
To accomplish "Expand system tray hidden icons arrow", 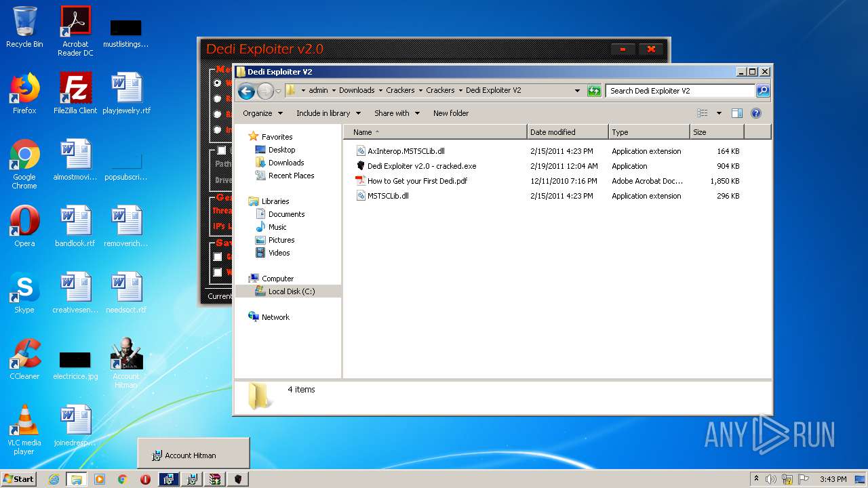I will pyautogui.click(x=756, y=479).
